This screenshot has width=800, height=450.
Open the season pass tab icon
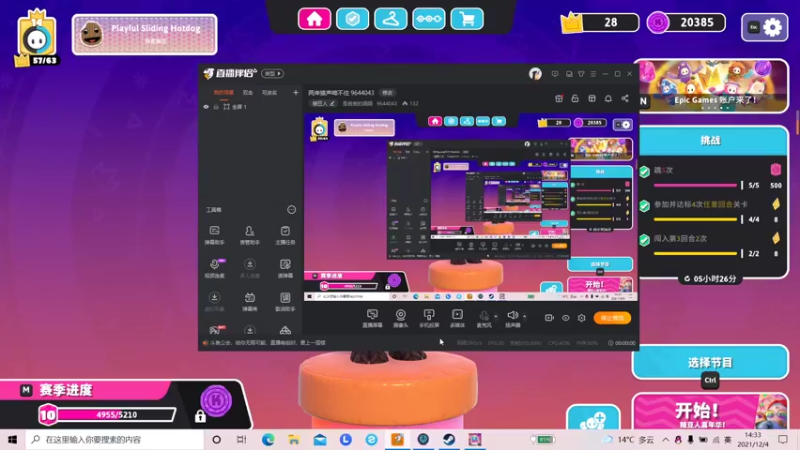(x=429, y=19)
